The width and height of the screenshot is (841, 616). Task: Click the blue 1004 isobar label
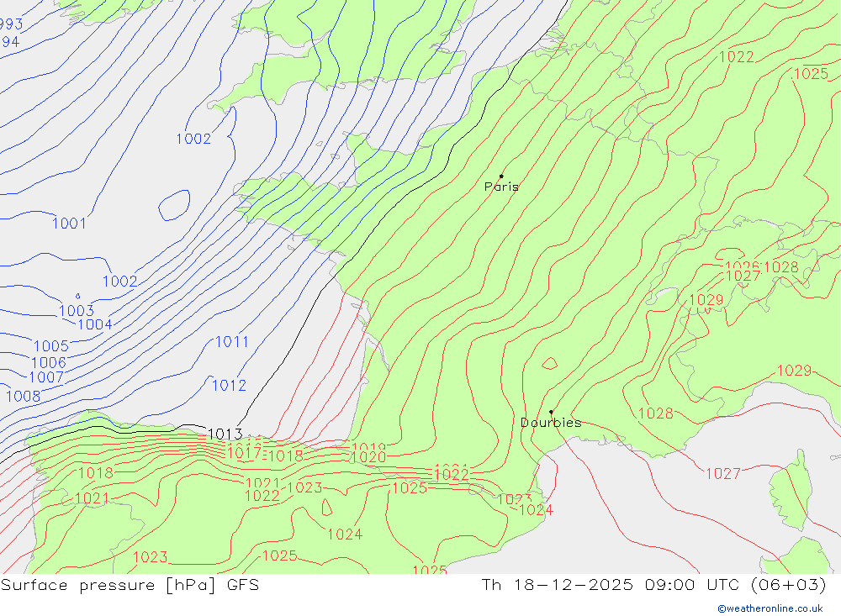95,324
